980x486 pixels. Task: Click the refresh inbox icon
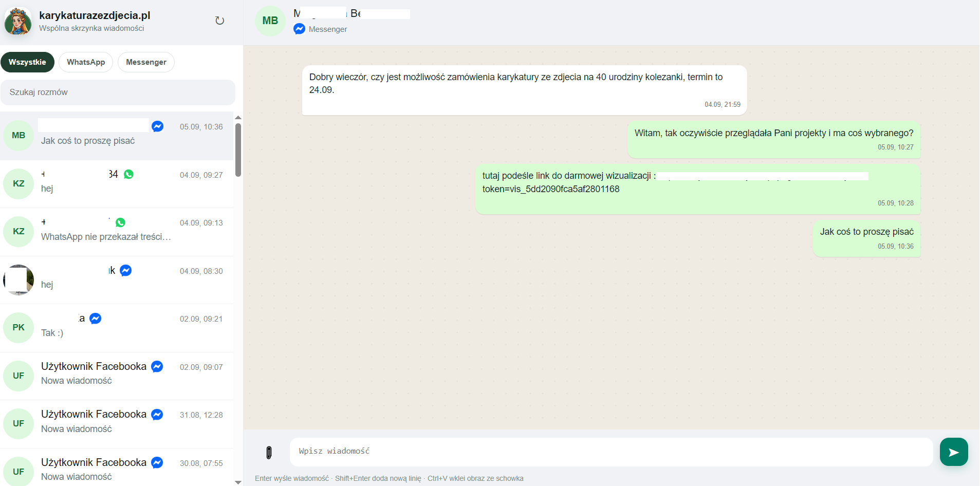(x=219, y=21)
